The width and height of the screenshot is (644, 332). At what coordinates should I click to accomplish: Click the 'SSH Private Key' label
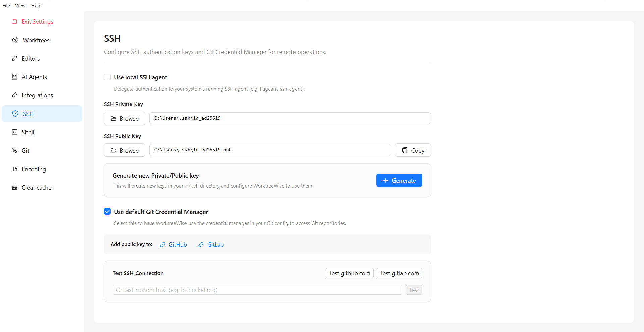coord(123,104)
